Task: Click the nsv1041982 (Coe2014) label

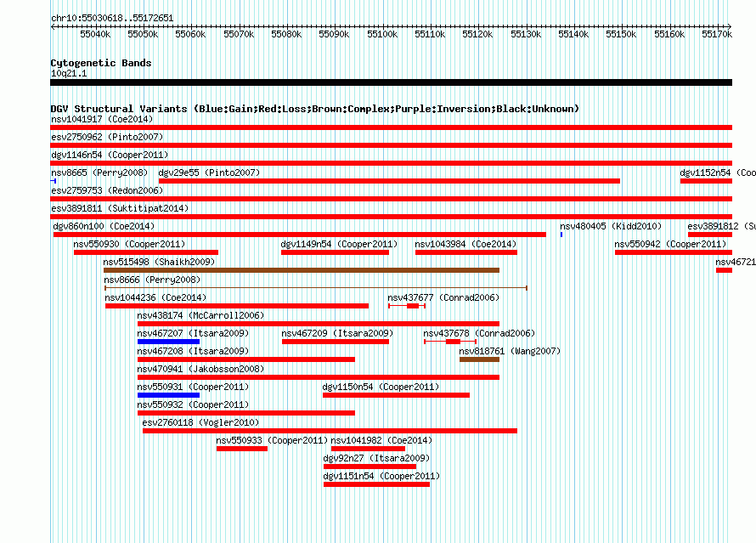Action: click(x=381, y=440)
